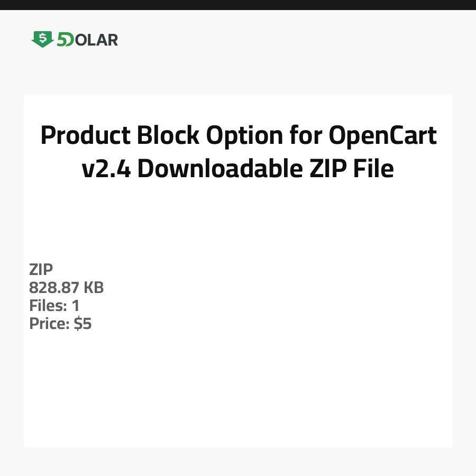The height and width of the screenshot is (476, 476).
Task: Click the word OpenCart in the title
Action: coord(383,136)
